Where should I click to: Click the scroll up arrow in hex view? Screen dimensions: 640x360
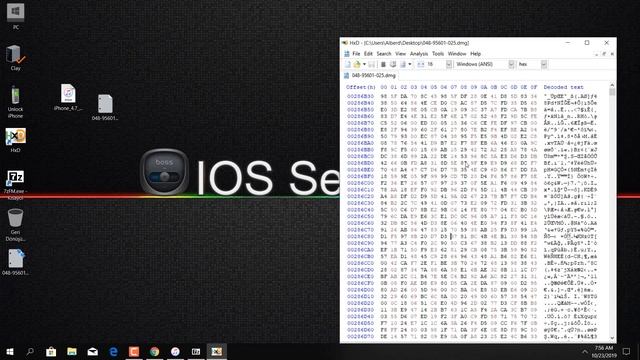[x=612, y=85]
